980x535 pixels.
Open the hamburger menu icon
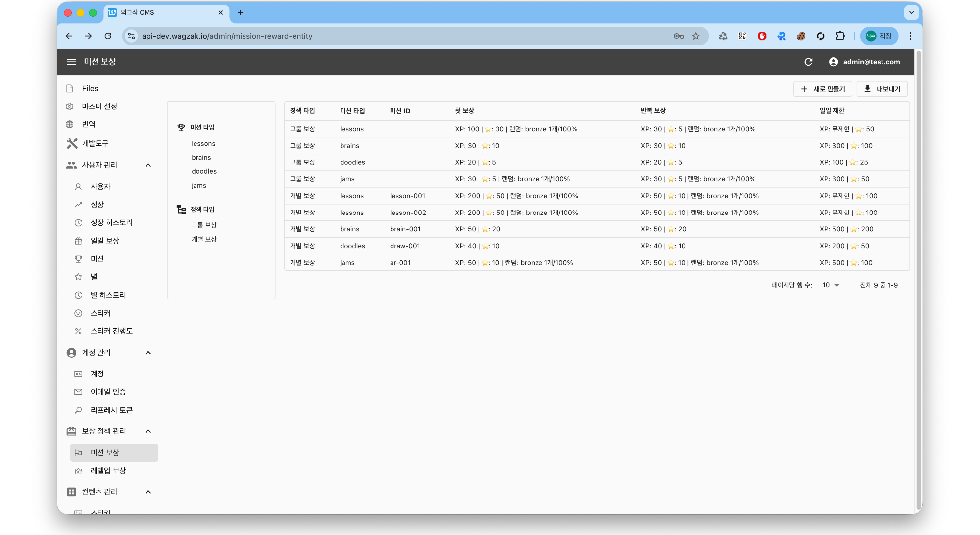tap(71, 62)
